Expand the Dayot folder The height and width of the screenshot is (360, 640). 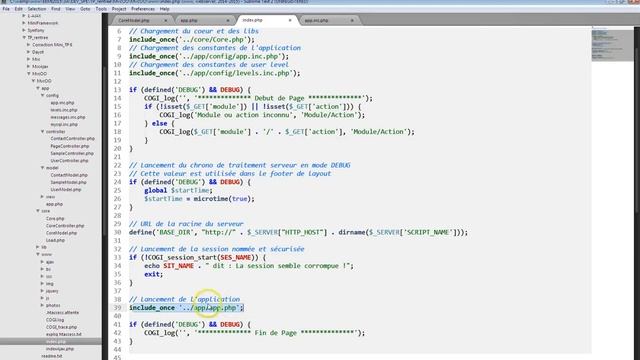pyautogui.click(x=29, y=52)
